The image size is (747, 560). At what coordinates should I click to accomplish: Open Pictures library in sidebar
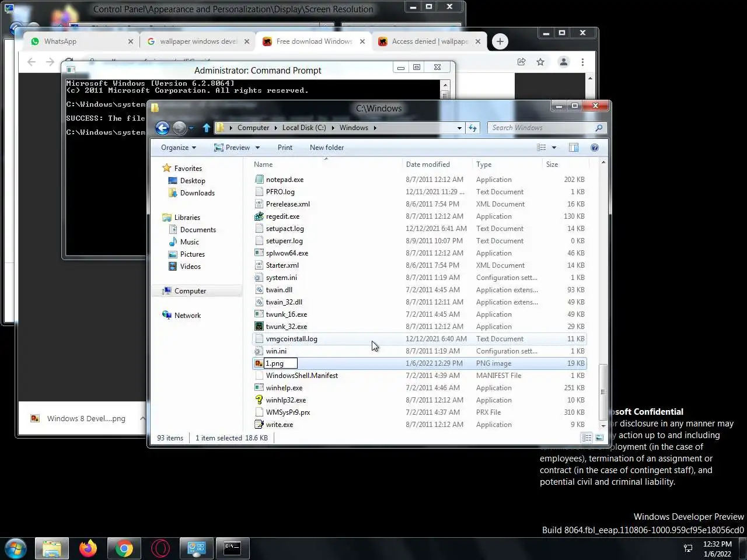coord(192,254)
